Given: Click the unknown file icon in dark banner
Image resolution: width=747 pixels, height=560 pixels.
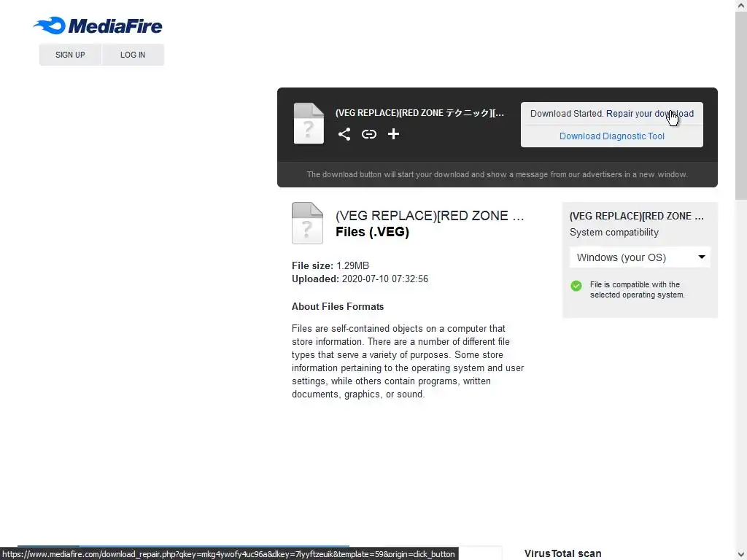Looking at the screenshot, I should pos(309,123).
